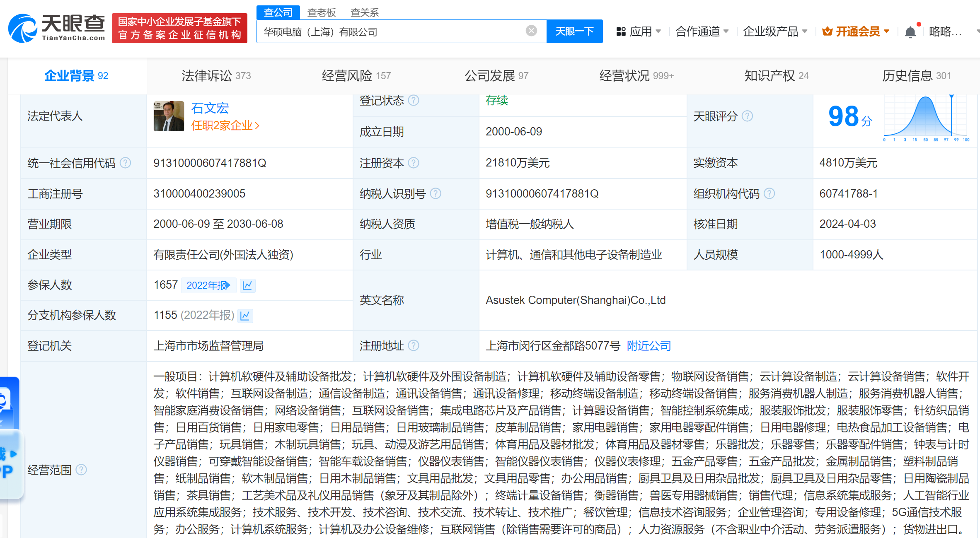Image resolution: width=980 pixels, height=538 pixels.
Task: Click the help icon next to 天眼评分
Action: point(748,116)
